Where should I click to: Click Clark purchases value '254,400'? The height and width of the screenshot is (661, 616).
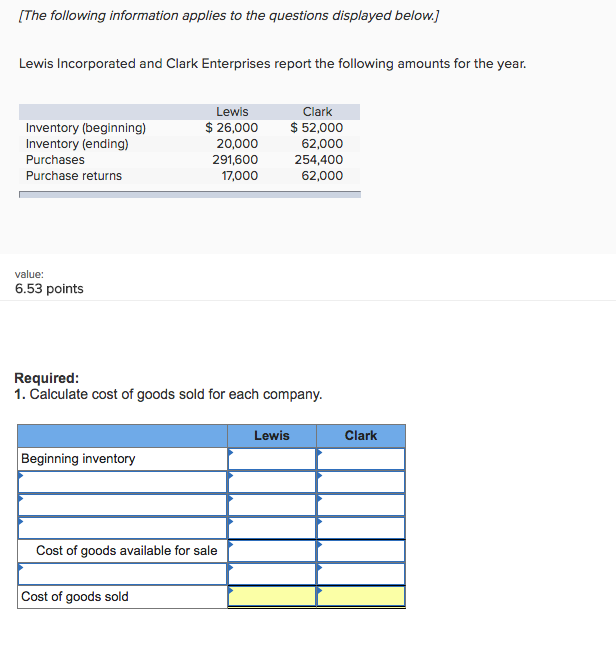[x=319, y=160]
